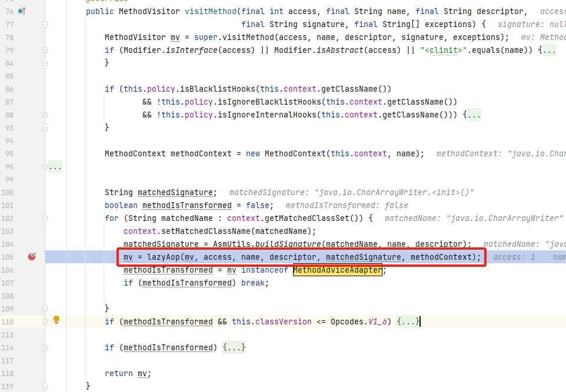The height and width of the screenshot is (392, 566).
Task: Click the fold marker next to line 110
Action: pyautogui.click(x=45, y=321)
